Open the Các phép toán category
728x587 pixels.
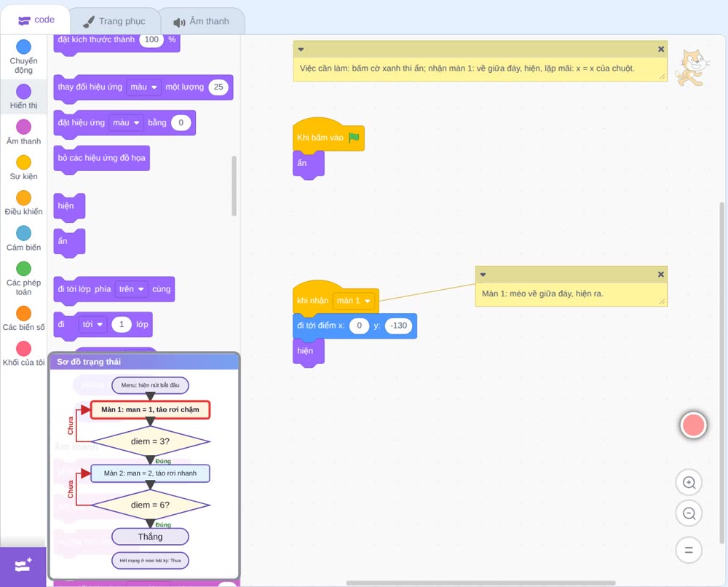(x=23, y=278)
